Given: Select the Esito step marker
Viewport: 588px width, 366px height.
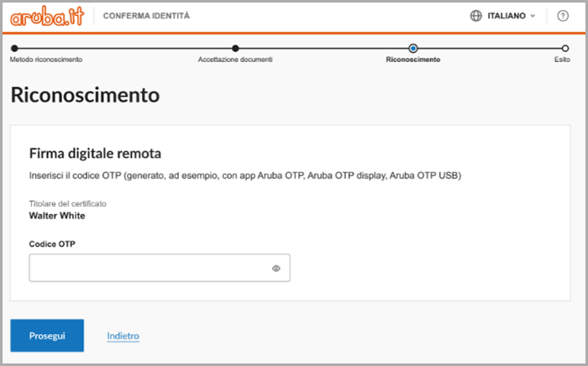Looking at the screenshot, I should tap(565, 49).
